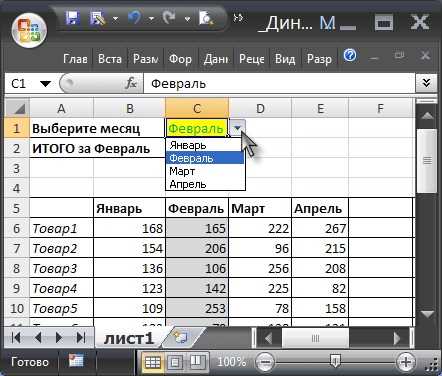This screenshot has height=376, width=442.
Task: Open the Рецензирование ribbon tab
Action: click(252, 59)
